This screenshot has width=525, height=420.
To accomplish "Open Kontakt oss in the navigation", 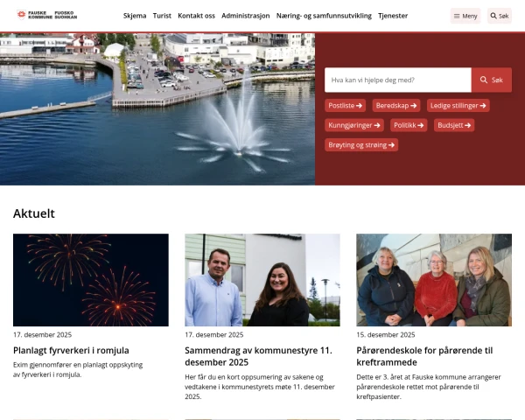I will coord(196,16).
